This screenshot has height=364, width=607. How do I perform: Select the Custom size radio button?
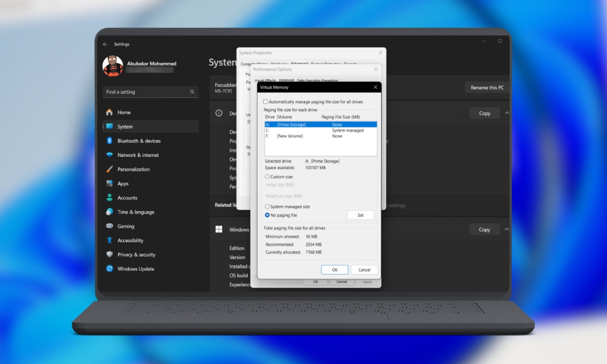coord(267,177)
